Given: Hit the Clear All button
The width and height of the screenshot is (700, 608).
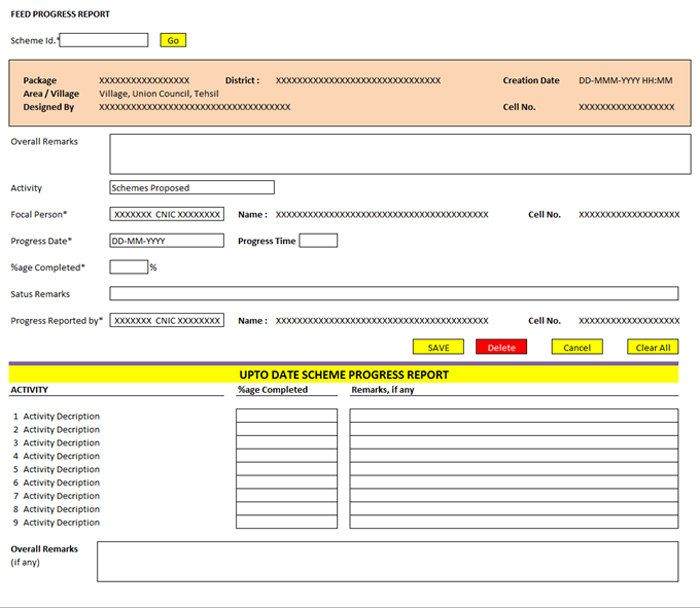Looking at the screenshot, I should click(653, 347).
